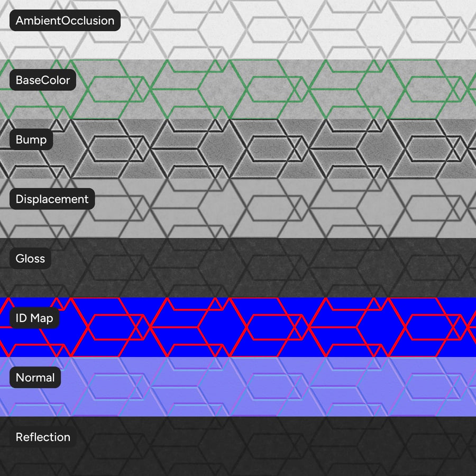
Task: Select the BaseColor label
Action: (x=43, y=80)
